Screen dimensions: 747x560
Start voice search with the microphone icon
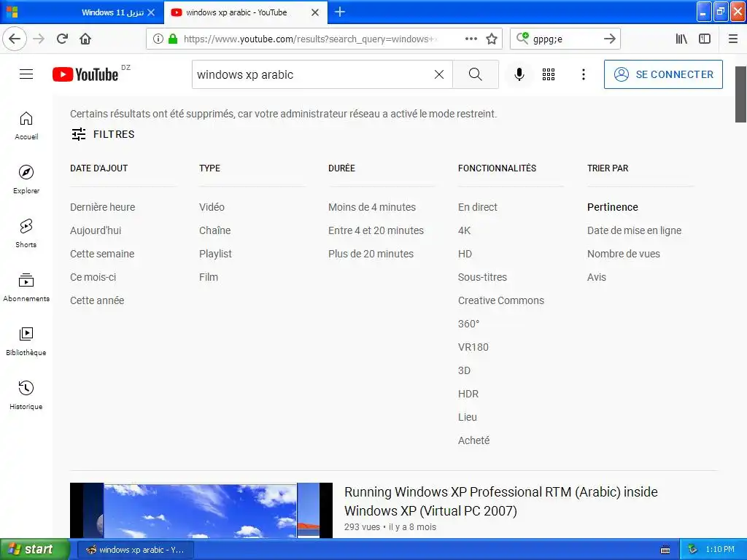[519, 74]
